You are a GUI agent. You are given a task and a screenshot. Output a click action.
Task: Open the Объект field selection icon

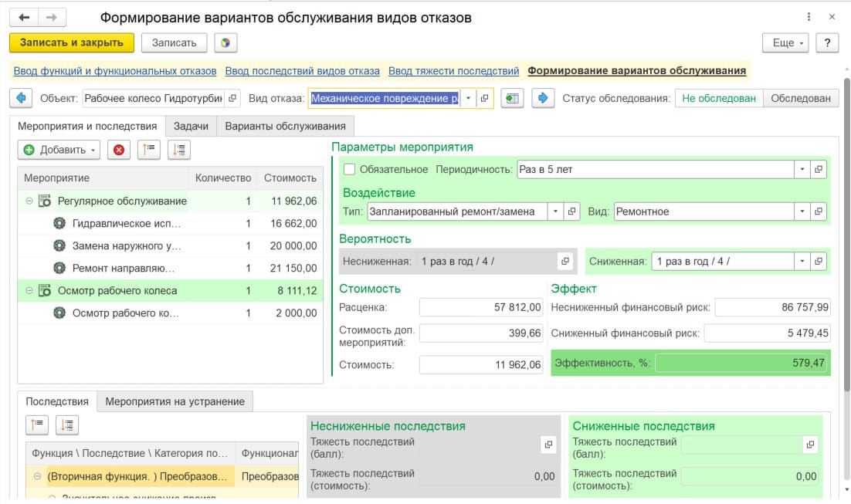232,98
